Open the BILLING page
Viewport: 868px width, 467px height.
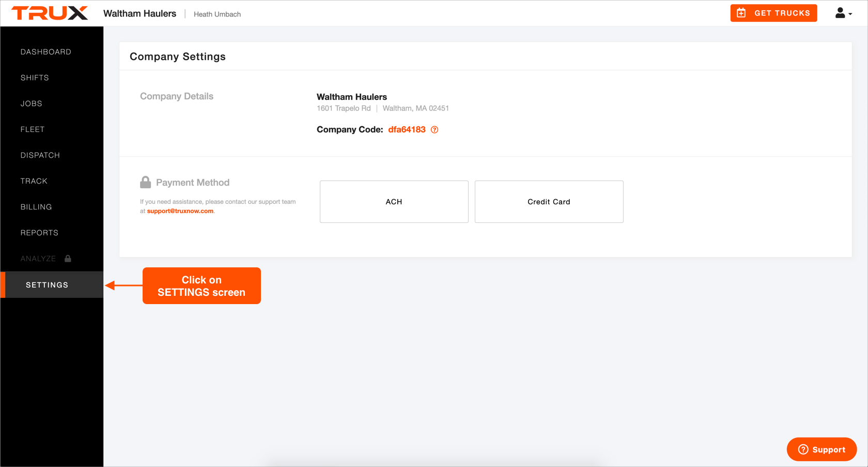pyautogui.click(x=36, y=207)
